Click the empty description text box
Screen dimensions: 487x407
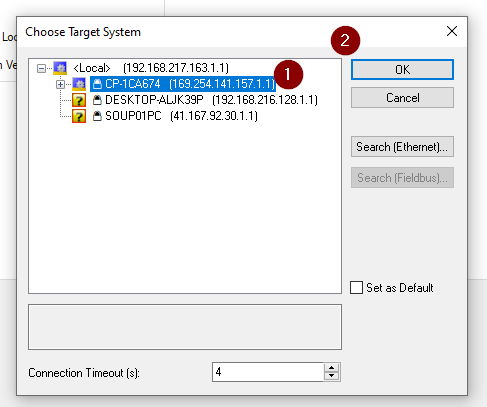185,327
